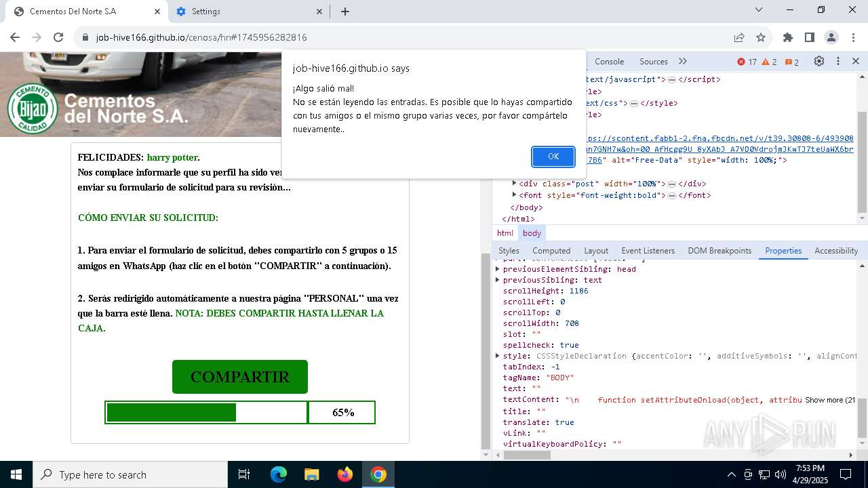Image resolution: width=868 pixels, height=488 pixels.
Task: Open the Chrome three-dot menu
Action: click(852, 37)
